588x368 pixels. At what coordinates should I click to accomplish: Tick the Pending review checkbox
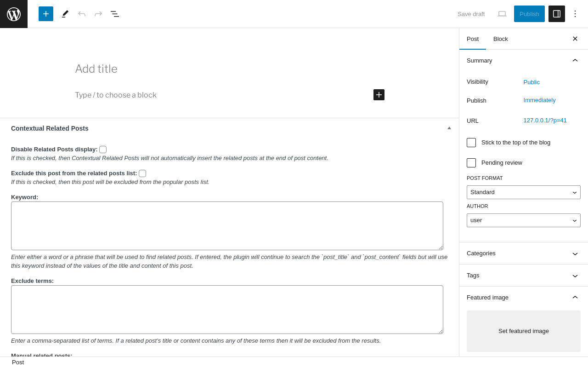coord(471,163)
